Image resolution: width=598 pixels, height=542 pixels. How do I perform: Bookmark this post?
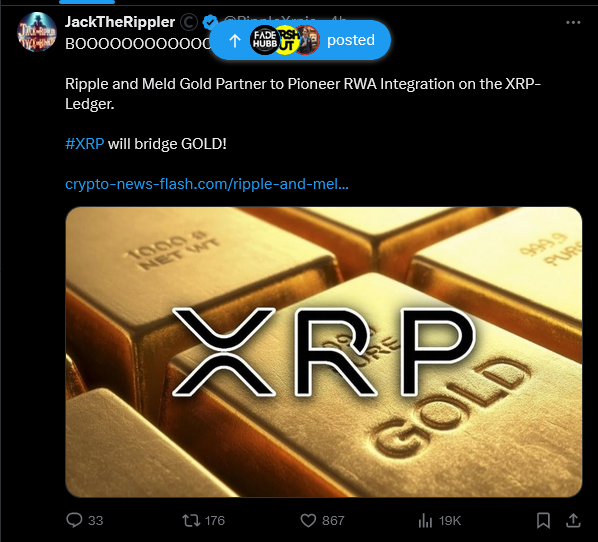[543, 520]
